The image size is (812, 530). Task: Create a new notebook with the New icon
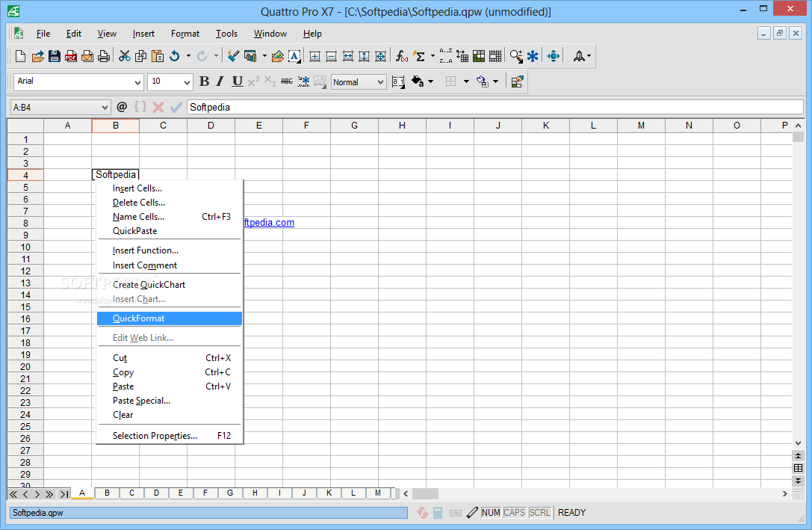pos(21,56)
